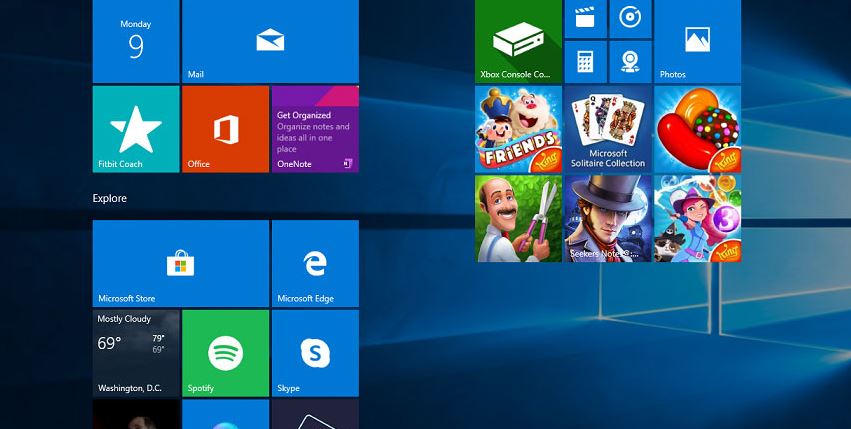The height and width of the screenshot is (429, 851).
Task: Open the Office tile
Action: [x=225, y=129]
